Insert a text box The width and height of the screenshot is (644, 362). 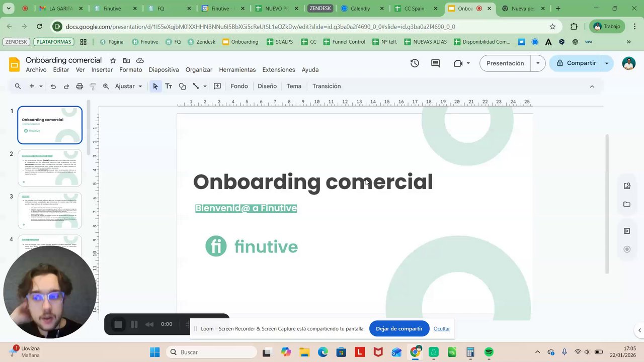click(169, 86)
